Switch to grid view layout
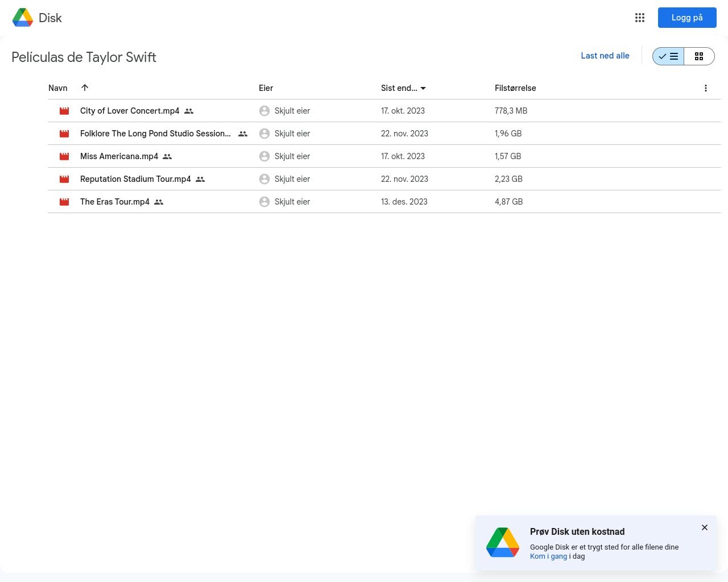This screenshot has height=582, width=728. click(699, 56)
